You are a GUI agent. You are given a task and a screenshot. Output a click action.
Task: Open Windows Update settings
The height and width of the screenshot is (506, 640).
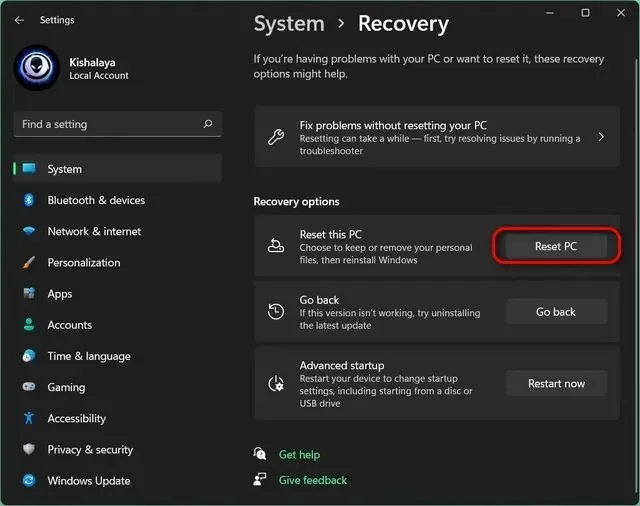point(118,481)
